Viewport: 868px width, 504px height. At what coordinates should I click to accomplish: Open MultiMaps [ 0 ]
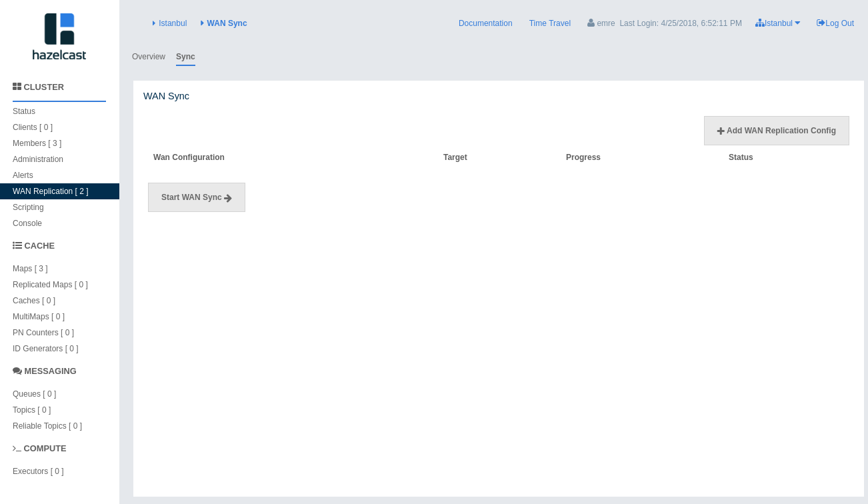[39, 317]
